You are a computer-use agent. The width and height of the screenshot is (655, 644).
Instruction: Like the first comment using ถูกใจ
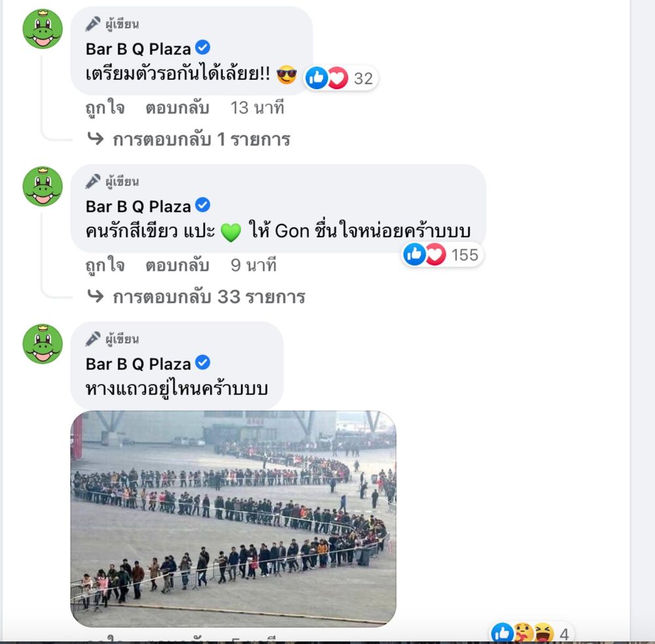pyautogui.click(x=105, y=108)
